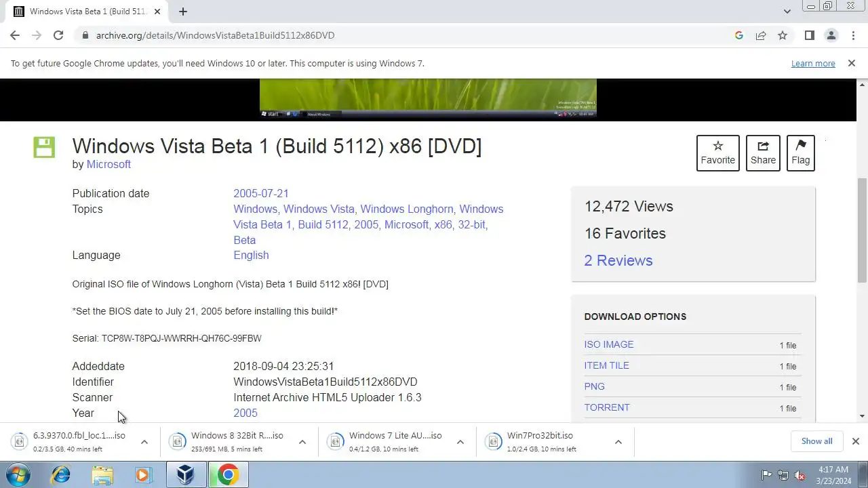The width and height of the screenshot is (868, 488).
Task: Open Windows Explorer from the taskbar
Action: click(102, 475)
